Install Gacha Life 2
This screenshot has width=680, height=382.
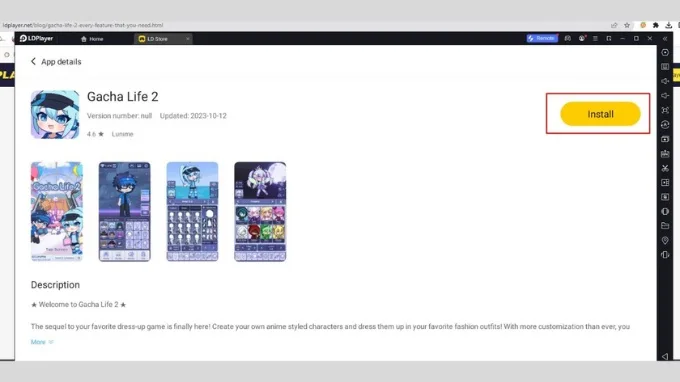(x=600, y=114)
